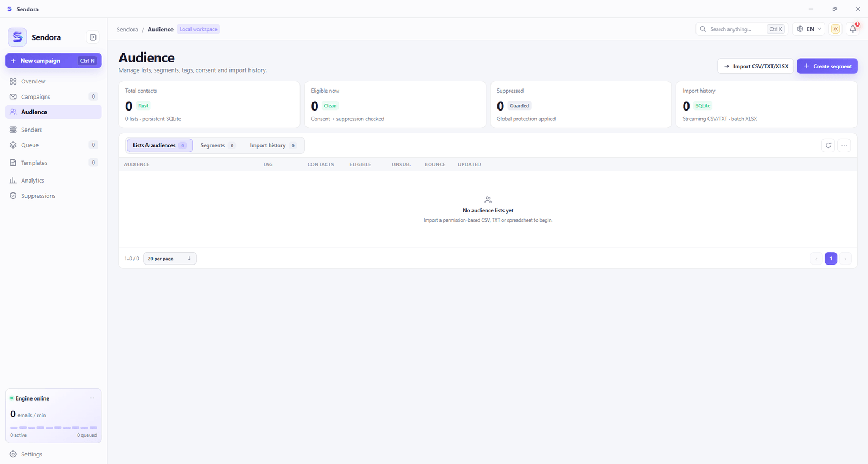The height and width of the screenshot is (464, 868).
Task: Open Senders in sidebar
Action: 54,130
